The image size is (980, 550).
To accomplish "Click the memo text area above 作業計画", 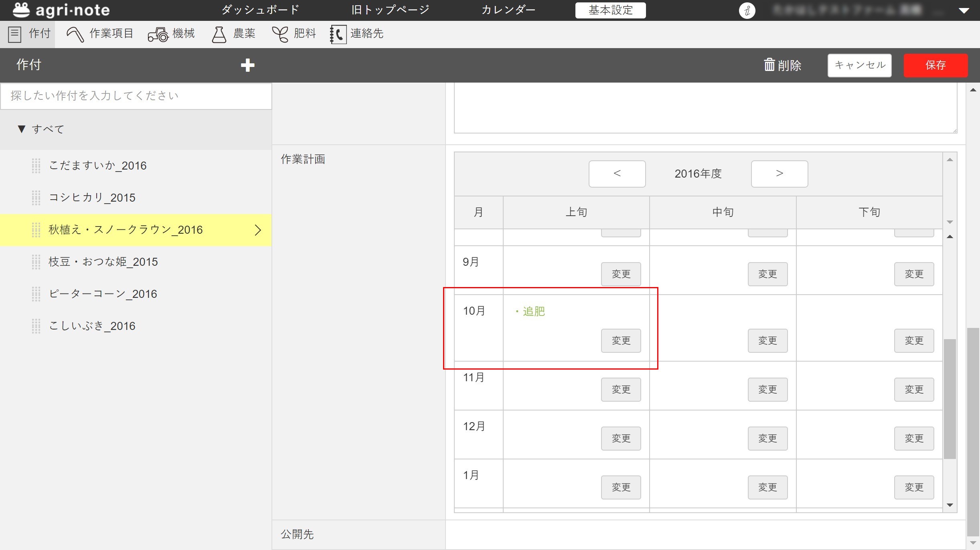I will click(x=705, y=108).
